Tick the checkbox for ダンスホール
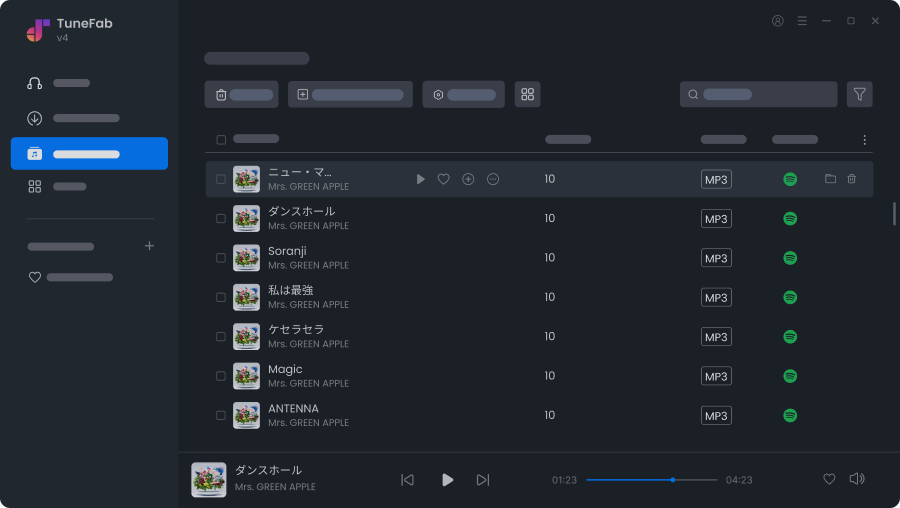Viewport: 900px width, 508px height. pos(221,218)
